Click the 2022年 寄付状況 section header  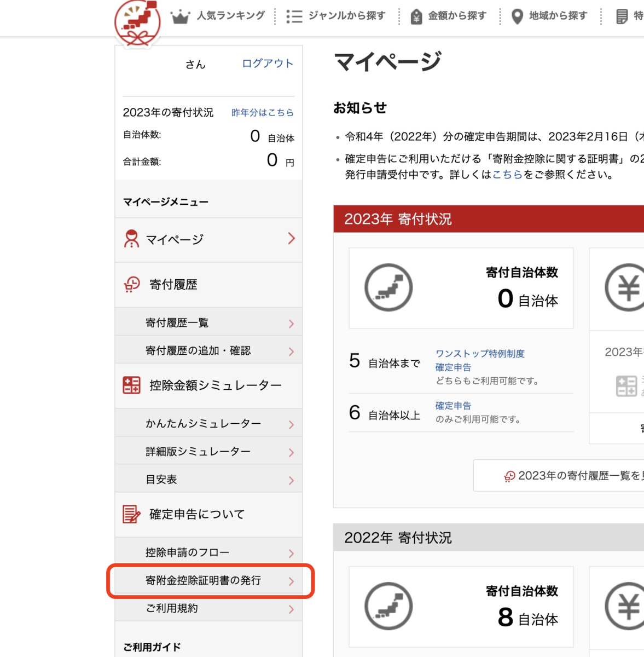pos(489,538)
